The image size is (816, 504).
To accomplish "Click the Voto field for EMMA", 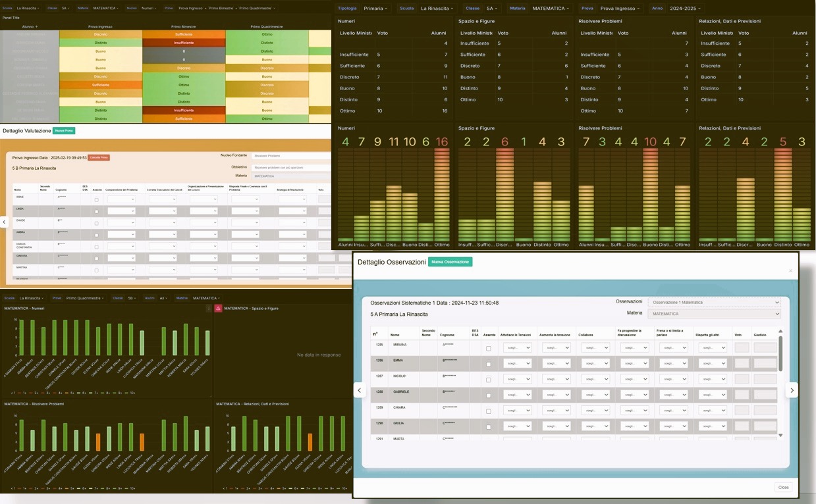I will pos(742,363).
